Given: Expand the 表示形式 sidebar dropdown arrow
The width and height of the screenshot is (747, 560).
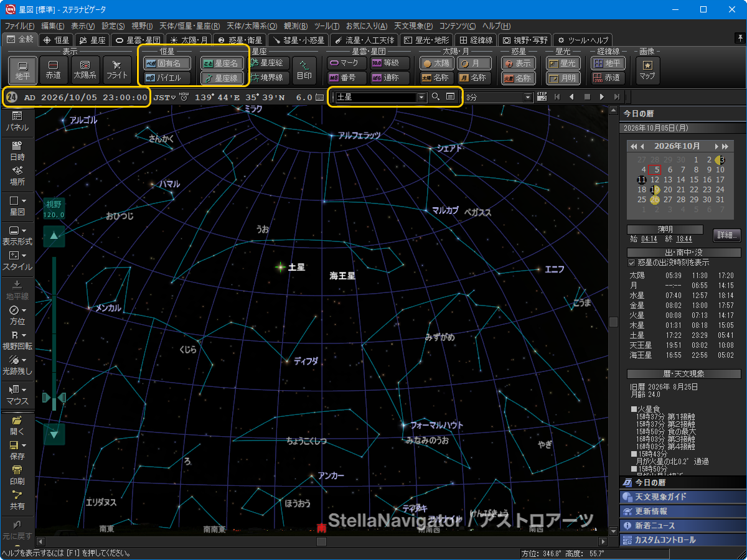Looking at the screenshot, I should [24, 230].
